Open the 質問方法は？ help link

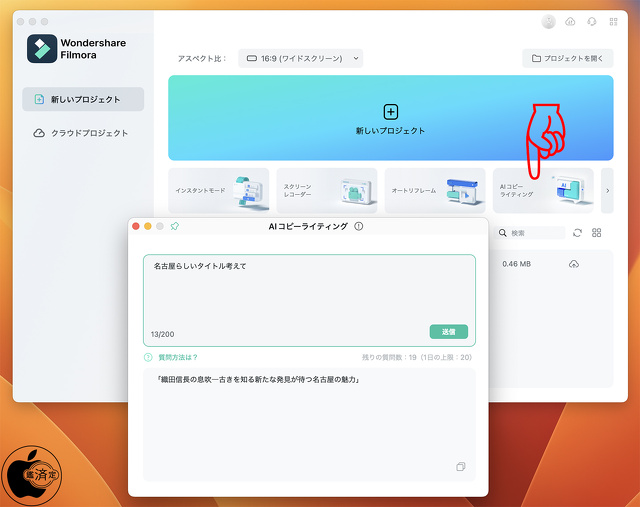tap(178, 357)
